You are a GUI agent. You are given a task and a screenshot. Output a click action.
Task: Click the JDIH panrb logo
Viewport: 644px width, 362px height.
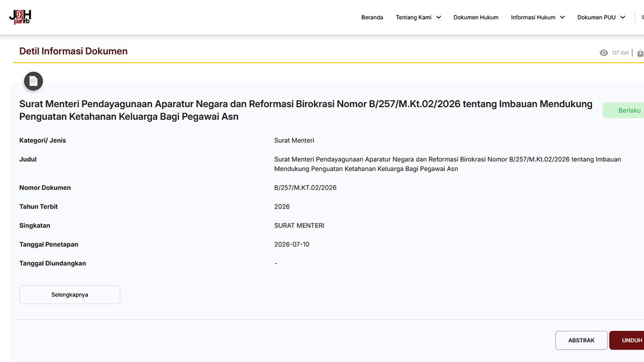coord(20,17)
